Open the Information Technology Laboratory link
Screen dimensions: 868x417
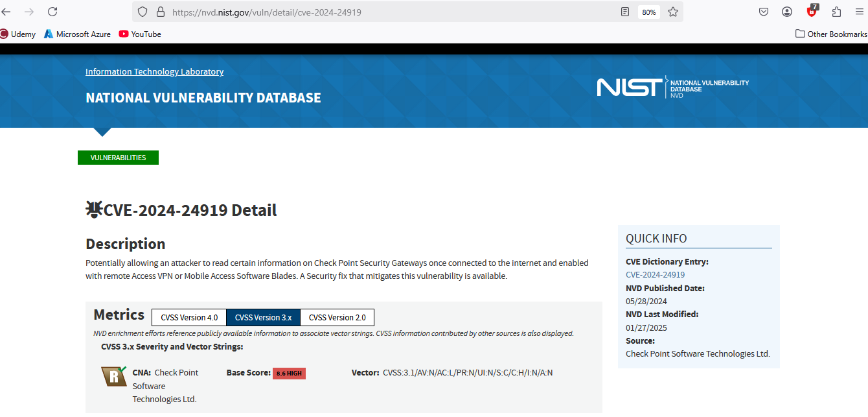point(154,71)
